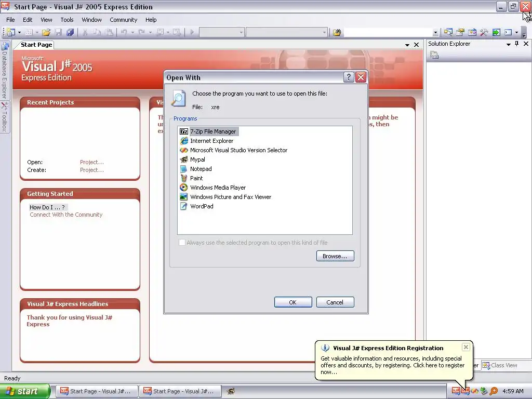Image resolution: width=532 pixels, height=399 pixels.
Task: Click the Undo arrow icon
Action: point(124,32)
